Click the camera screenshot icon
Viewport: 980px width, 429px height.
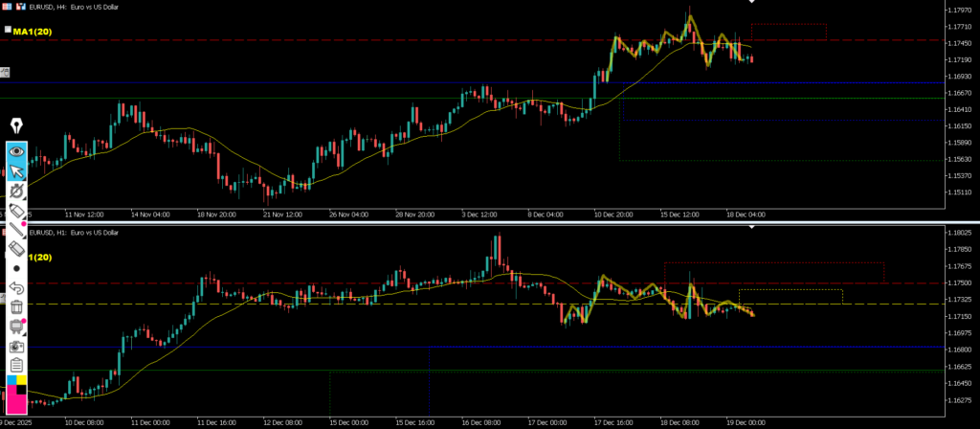coord(16,346)
